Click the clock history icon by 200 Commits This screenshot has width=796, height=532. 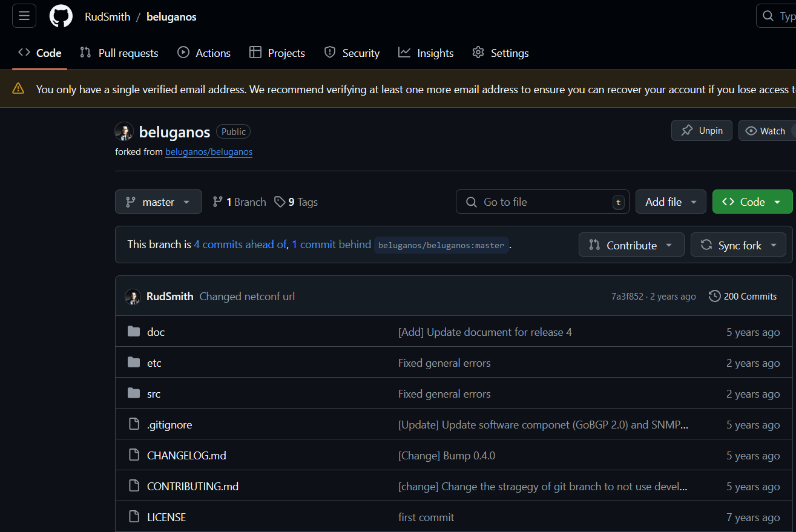pos(715,296)
